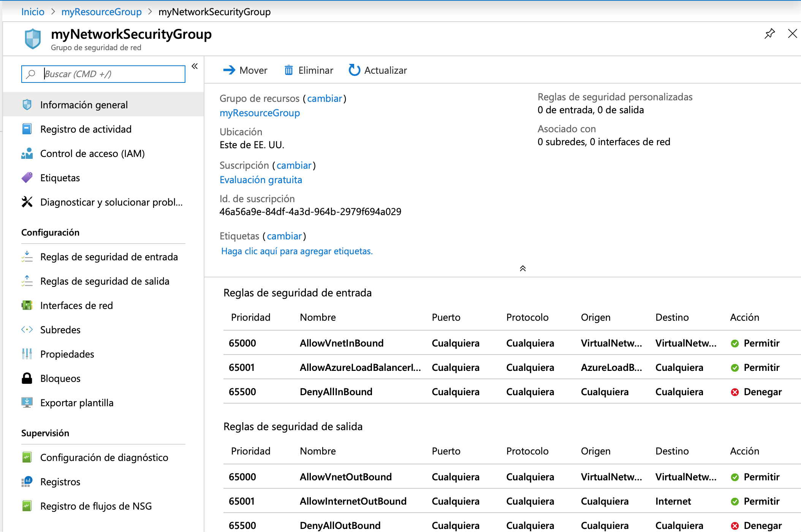
Task: Click the Exportar plantilla icon
Action: point(27,402)
